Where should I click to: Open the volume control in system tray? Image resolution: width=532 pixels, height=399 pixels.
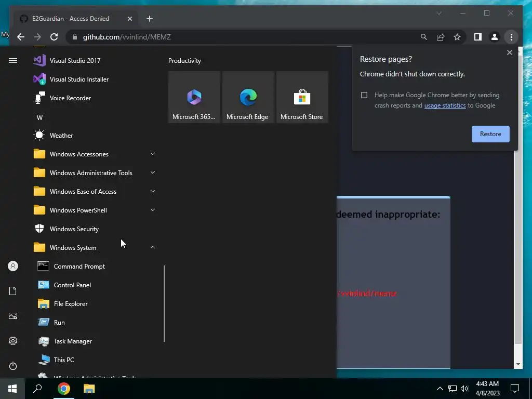pos(464,389)
